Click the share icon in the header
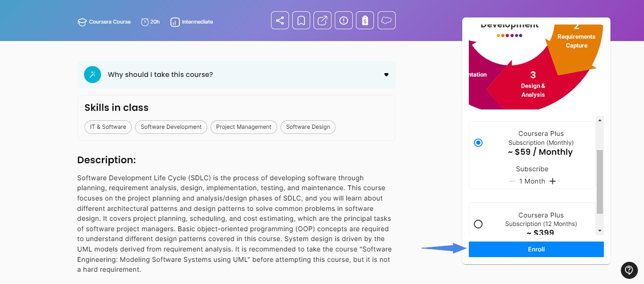 point(280,20)
